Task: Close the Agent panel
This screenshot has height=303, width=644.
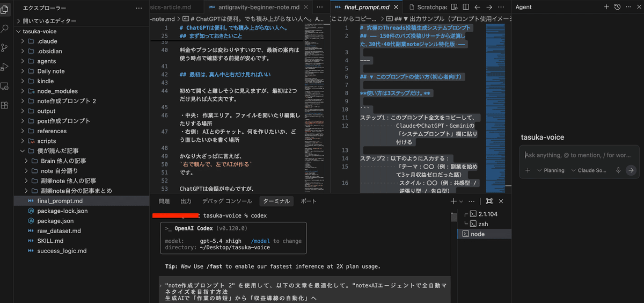Action: 639,7
